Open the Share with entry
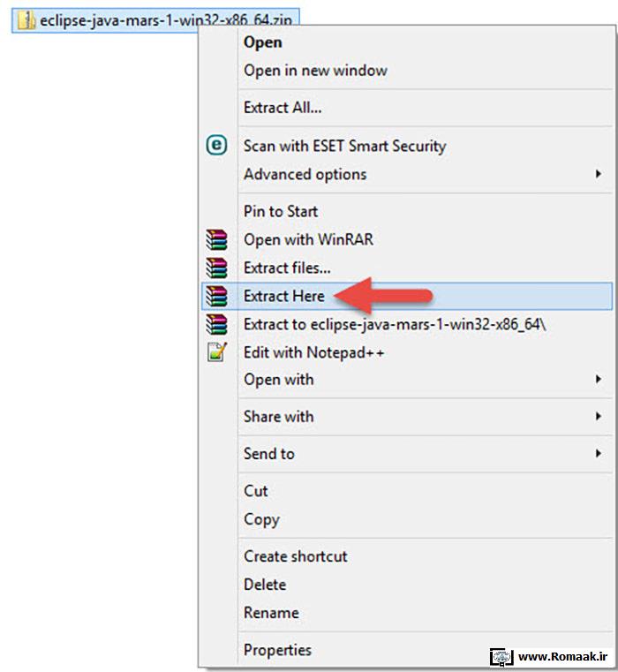618x672 pixels. tap(406, 417)
